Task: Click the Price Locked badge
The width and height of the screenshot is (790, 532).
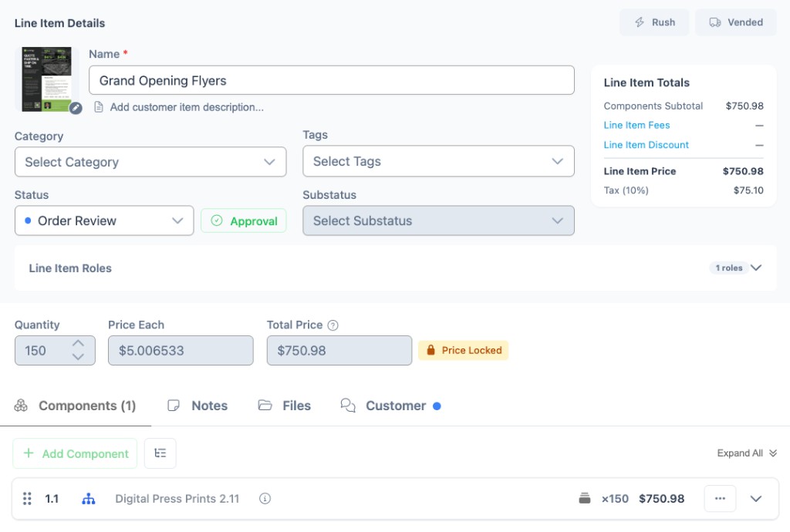Action: click(x=463, y=350)
